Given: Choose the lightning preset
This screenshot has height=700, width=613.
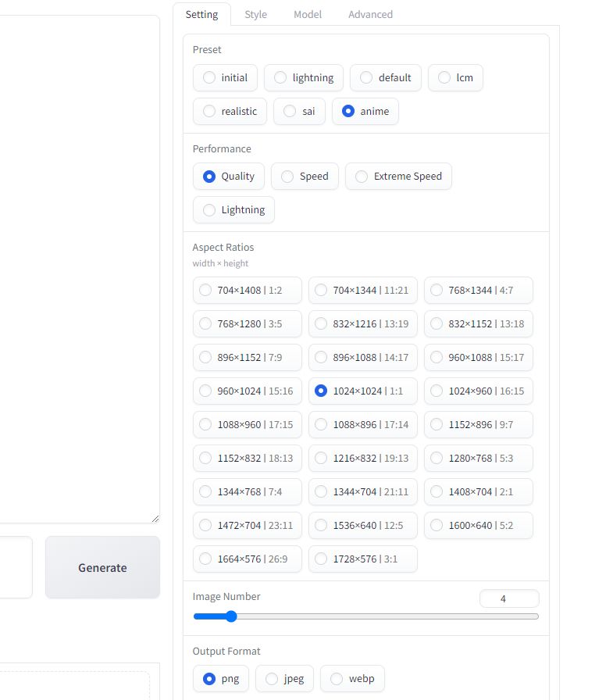Looking at the screenshot, I should (x=304, y=77).
